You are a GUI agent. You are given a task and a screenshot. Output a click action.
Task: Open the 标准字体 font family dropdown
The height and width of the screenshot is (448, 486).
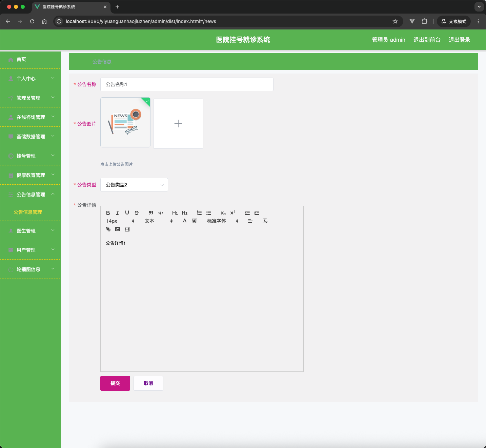click(223, 221)
